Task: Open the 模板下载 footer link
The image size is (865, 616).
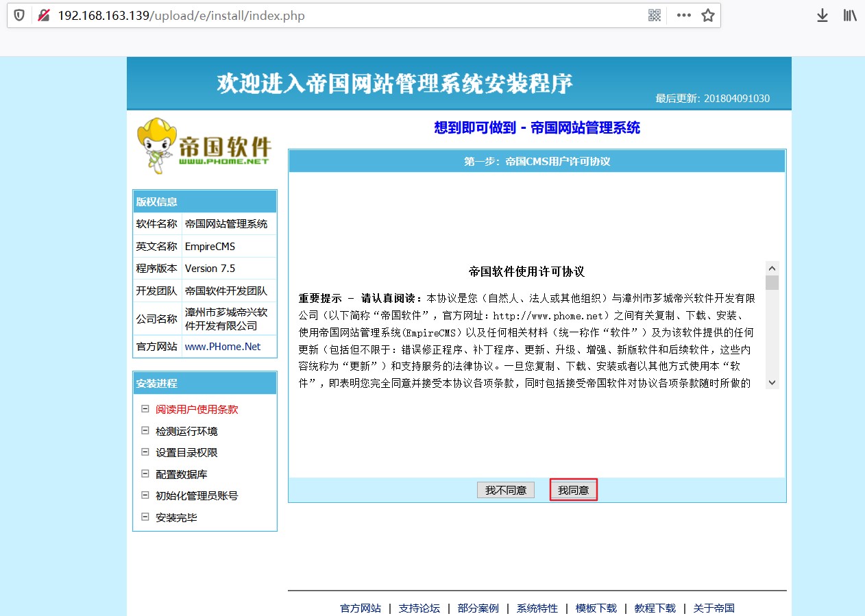Action: 596,608
